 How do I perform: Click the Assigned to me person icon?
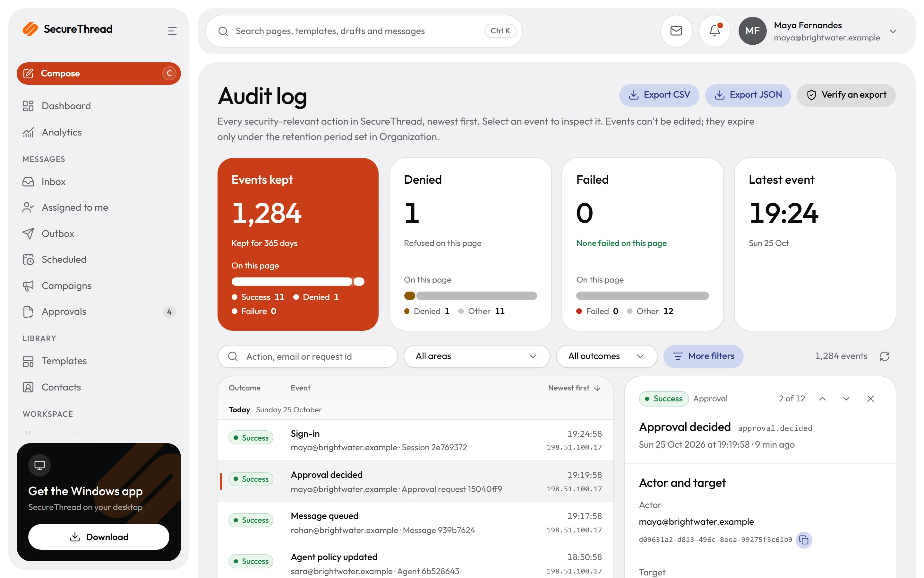click(28, 207)
